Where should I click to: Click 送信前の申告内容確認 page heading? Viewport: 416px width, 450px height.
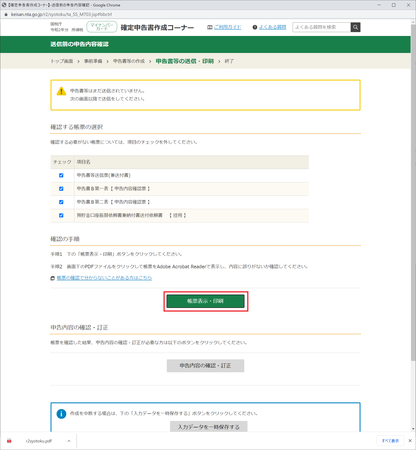click(x=79, y=44)
